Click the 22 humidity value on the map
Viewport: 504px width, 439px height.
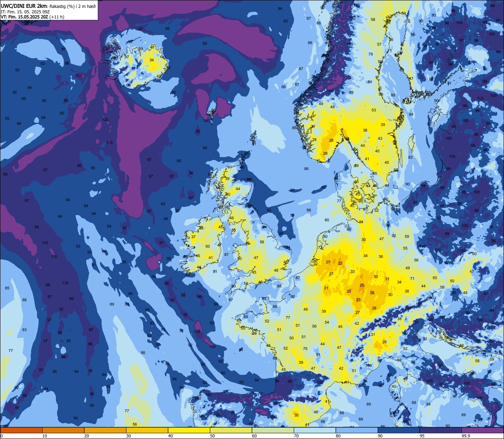coord(340,263)
